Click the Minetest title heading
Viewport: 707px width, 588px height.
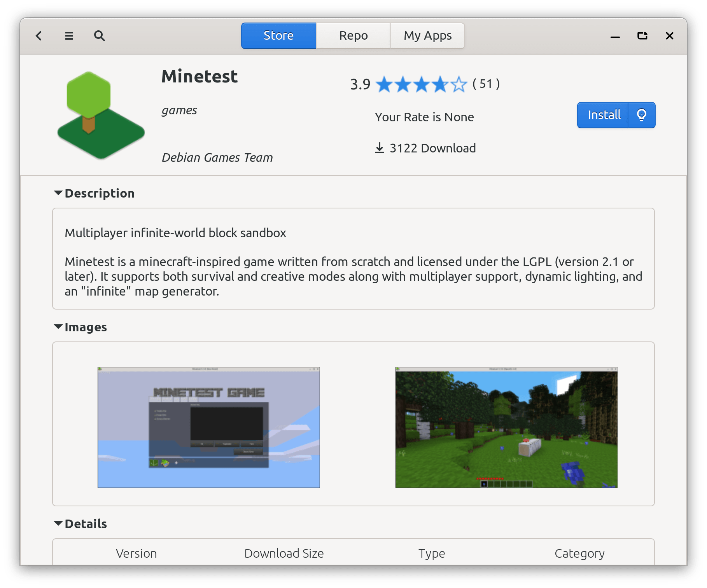199,76
